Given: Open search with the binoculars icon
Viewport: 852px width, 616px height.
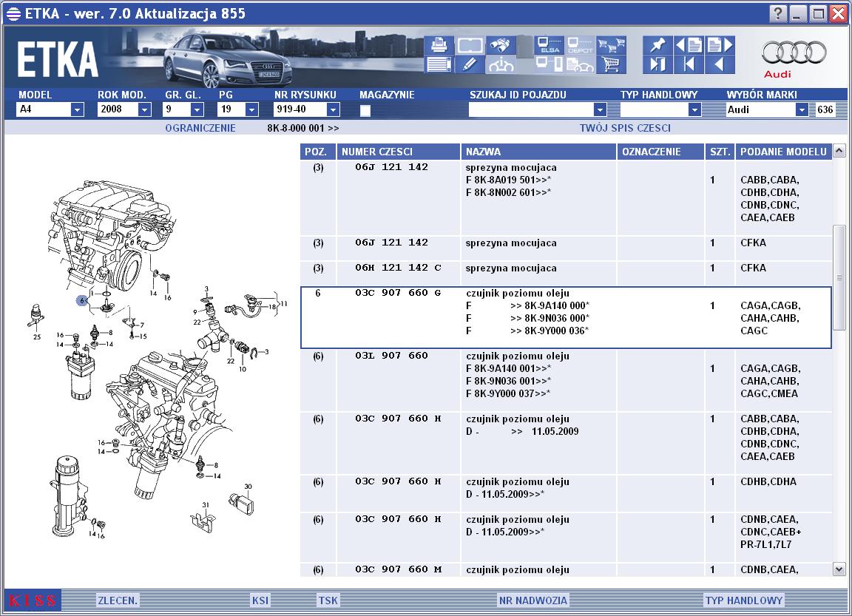Looking at the screenshot, I should 501,45.
